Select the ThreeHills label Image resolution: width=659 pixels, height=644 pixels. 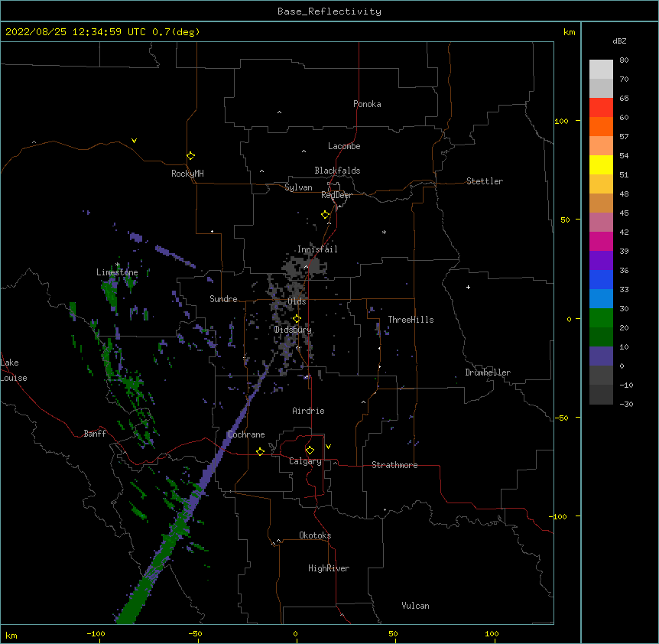(411, 320)
